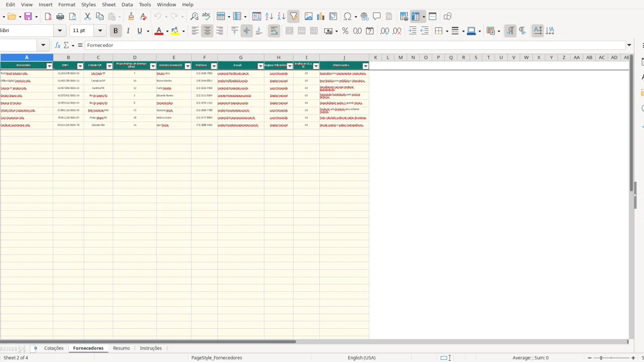
Task: Toggle Bold formatting
Action: pyautogui.click(x=115, y=31)
